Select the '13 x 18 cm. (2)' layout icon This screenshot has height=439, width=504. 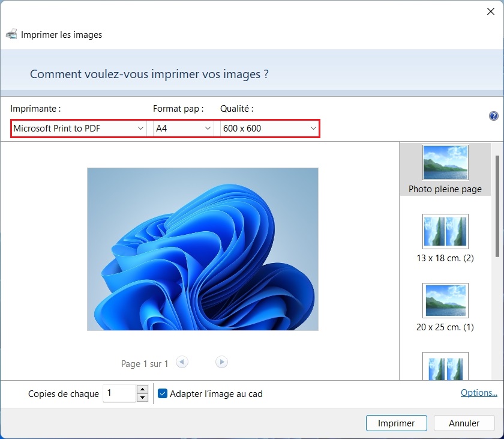tap(445, 231)
